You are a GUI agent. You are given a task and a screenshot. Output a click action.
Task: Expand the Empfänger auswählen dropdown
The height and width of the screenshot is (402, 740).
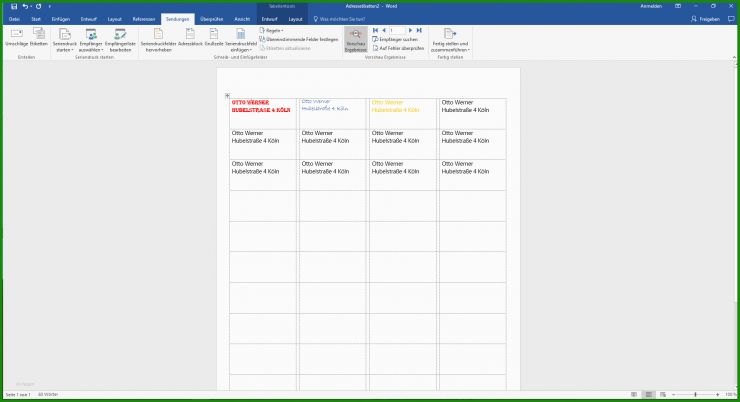pos(91,38)
